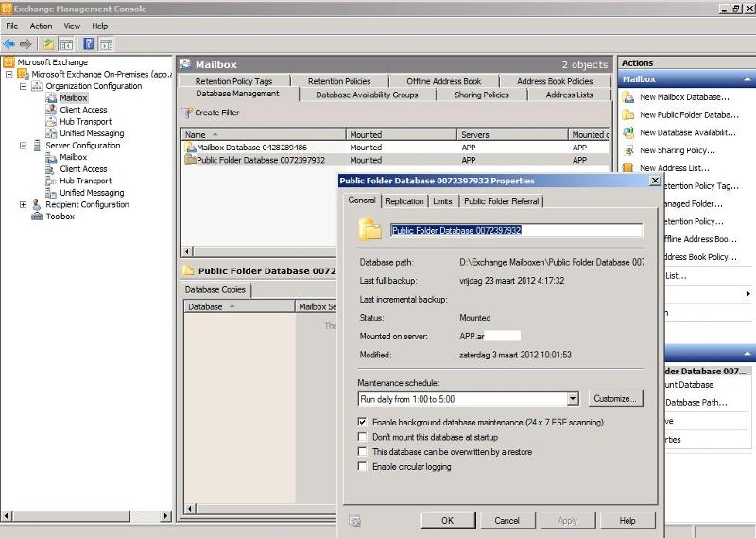
Task: Select Unified Messaging under Server Configuration
Action: pyautogui.click(x=92, y=193)
